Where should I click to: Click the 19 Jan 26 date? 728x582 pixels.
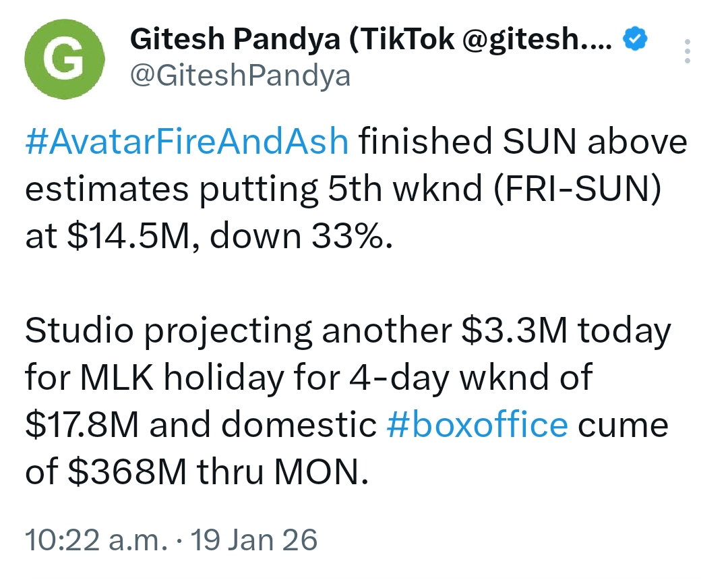click(253, 540)
